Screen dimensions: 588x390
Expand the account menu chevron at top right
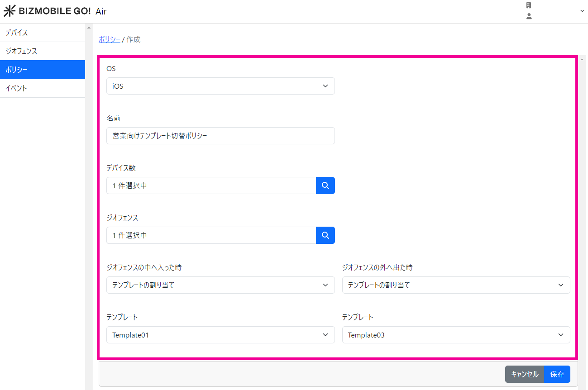tap(582, 11)
